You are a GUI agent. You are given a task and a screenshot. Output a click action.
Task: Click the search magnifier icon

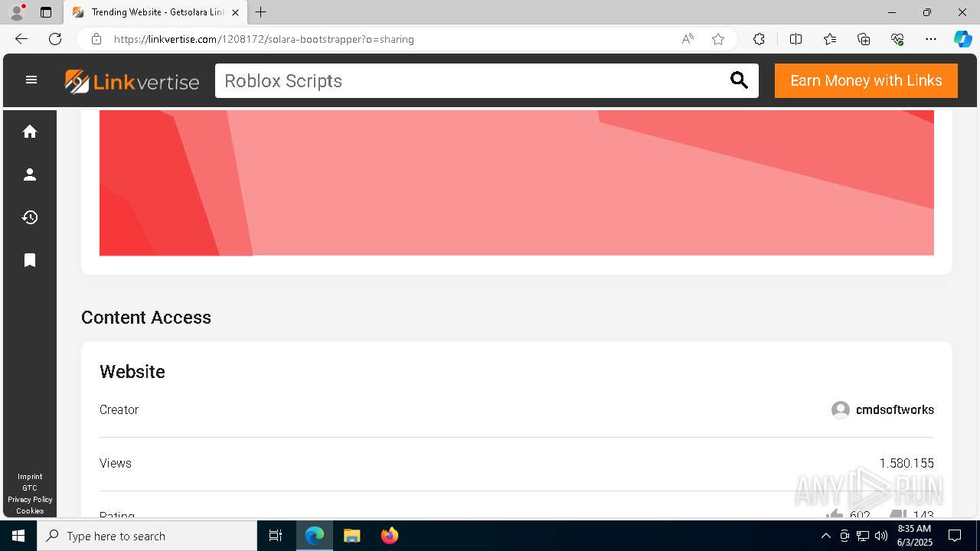[x=739, y=80]
